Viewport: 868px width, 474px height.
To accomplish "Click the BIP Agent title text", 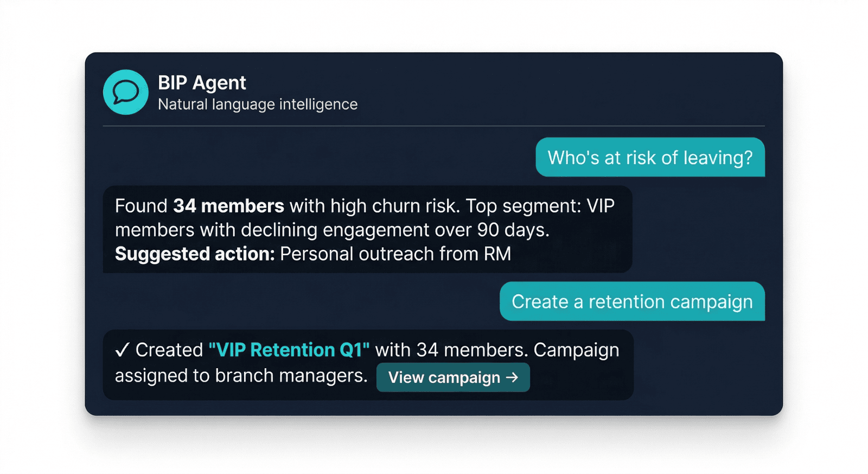I will tap(202, 83).
